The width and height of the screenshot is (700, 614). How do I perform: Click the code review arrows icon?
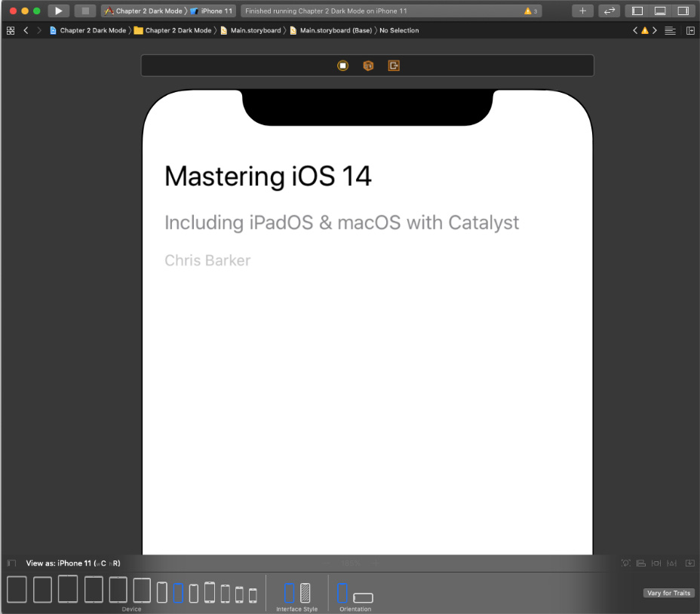coord(609,11)
